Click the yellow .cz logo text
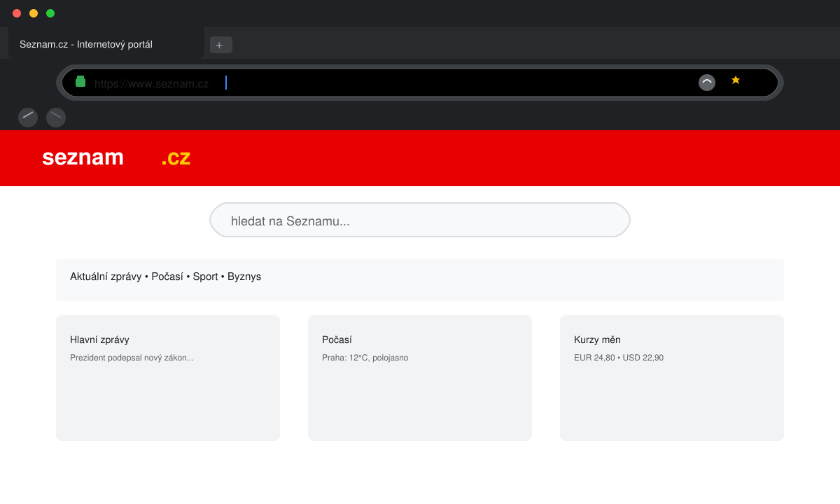The image size is (840, 504). click(176, 157)
